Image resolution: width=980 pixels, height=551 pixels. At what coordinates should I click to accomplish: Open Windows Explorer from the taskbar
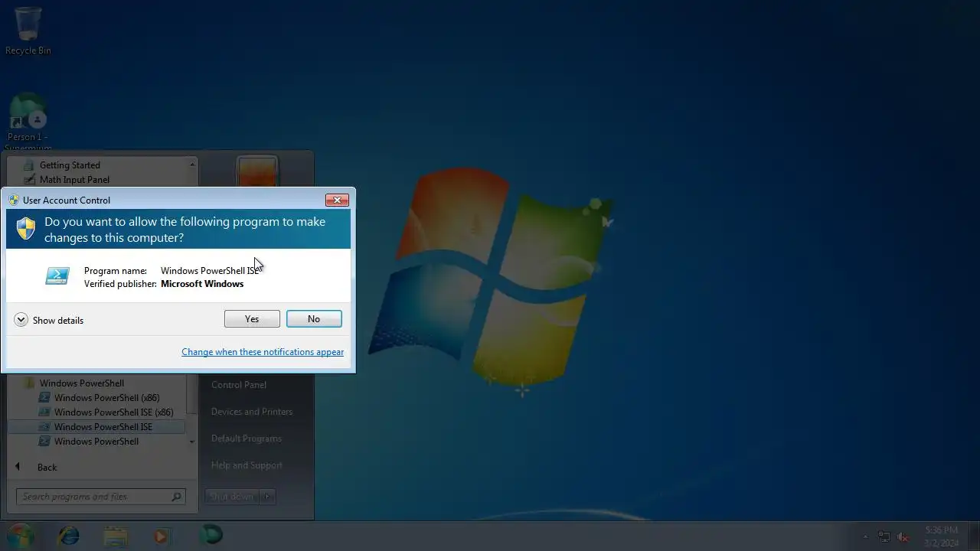coord(116,536)
